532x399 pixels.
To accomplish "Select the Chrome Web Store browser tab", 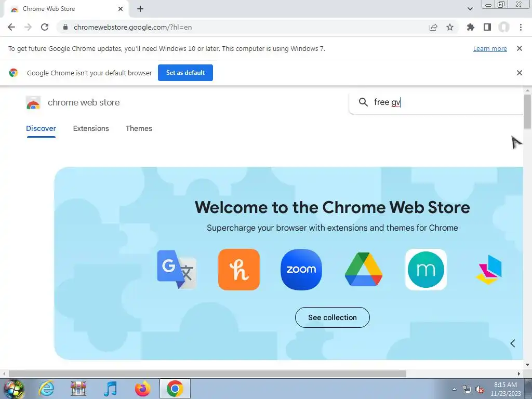I will 66,9.
